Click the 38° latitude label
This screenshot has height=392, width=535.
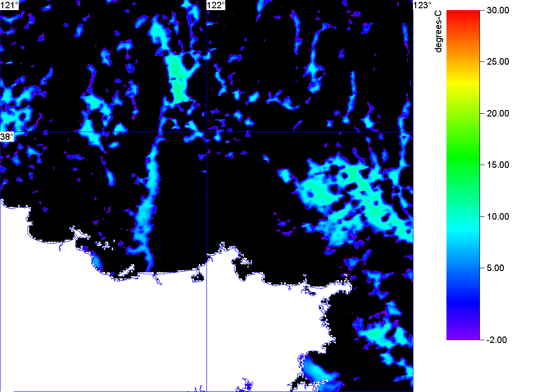point(7,137)
